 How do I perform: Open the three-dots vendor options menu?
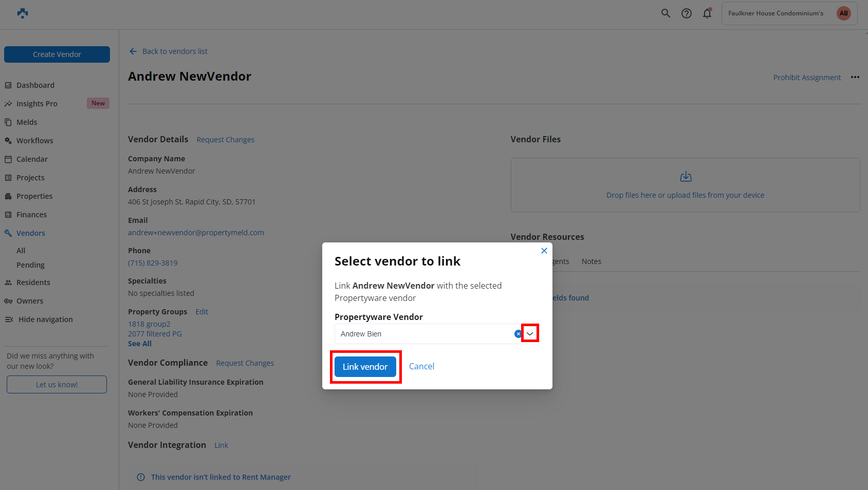[x=855, y=77]
